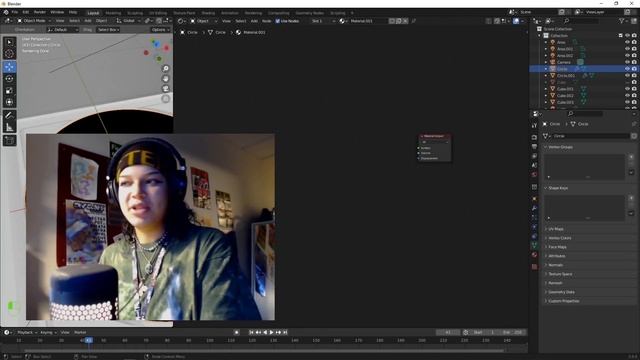Image resolution: width=640 pixels, height=360 pixels.
Task: Open the Modifiers properties tab
Action: coord(534,208)
